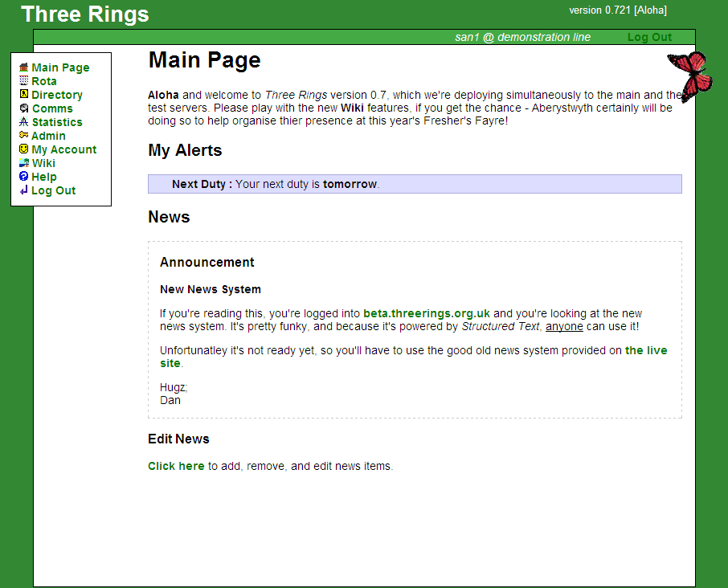Select the Log Out arrow icon
This screenshot has width=728, height=588.
[x=24, y=190]
